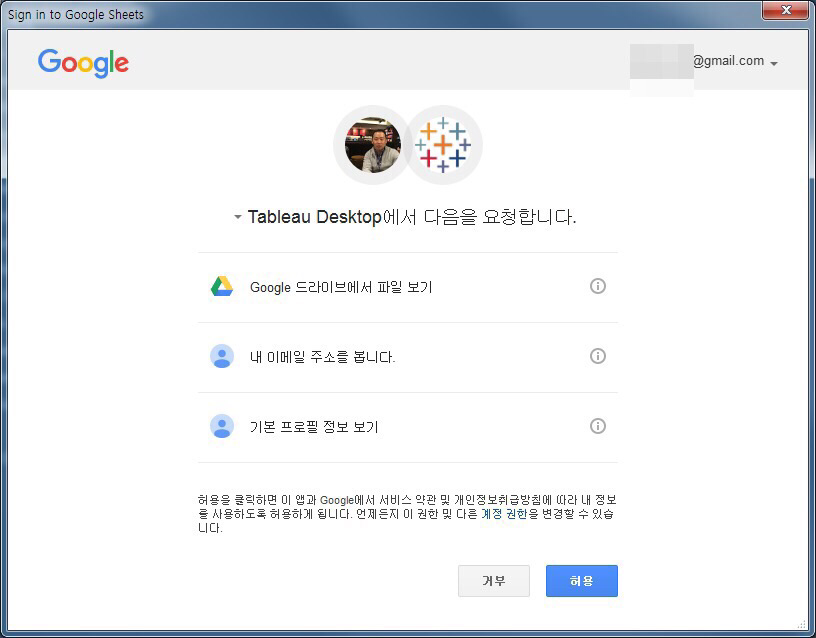The height and width of the screenshot is (638, 816).
Task: Select the Google 드라이브에서 파일 보기 permission text
Action: point(341,287)
